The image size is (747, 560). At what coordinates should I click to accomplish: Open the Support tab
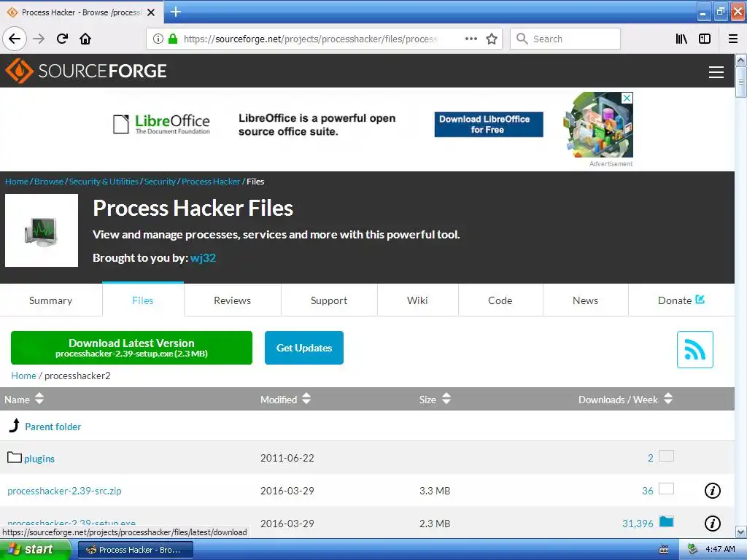click(329, 300)
